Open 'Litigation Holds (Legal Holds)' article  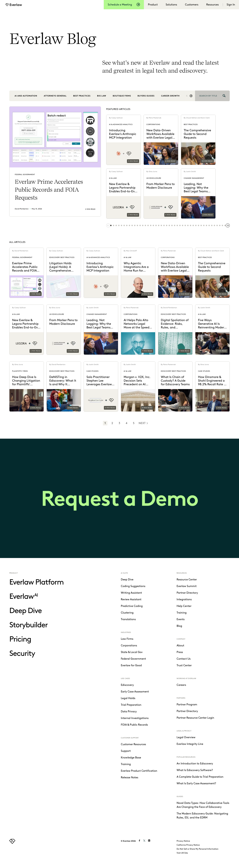(64, 273)
